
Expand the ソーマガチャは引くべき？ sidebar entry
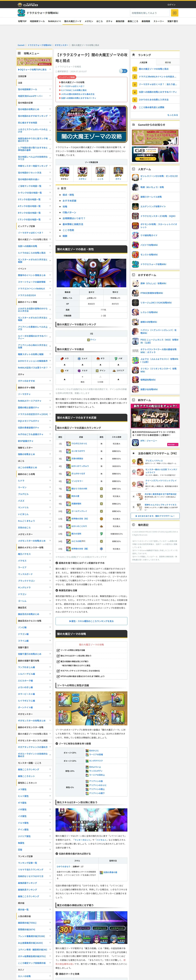34,233
